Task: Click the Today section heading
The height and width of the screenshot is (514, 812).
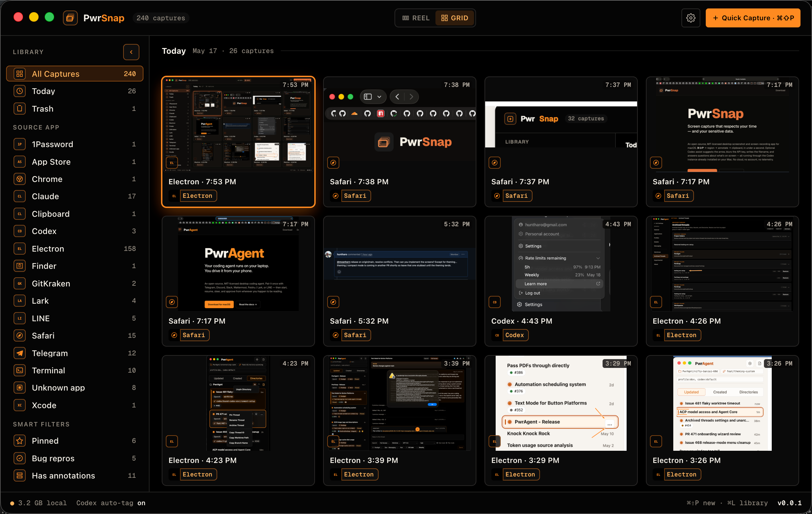Action: click(x=174, y=51)
